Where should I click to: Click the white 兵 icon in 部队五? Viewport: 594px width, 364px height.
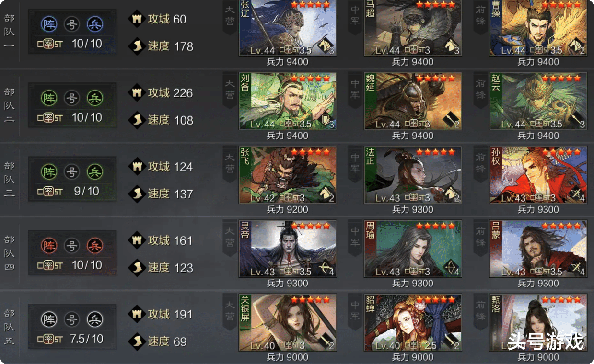(x=95, y=320)
